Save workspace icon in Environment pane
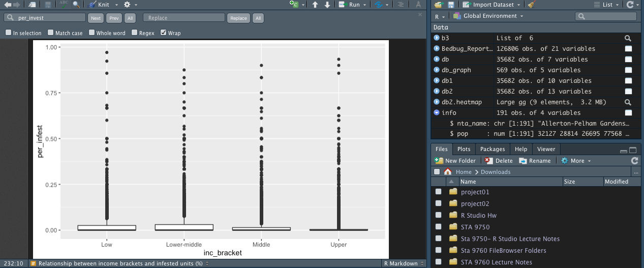This screenshot has height=268, width=644. pyautogui.click(x=451, y=5)
